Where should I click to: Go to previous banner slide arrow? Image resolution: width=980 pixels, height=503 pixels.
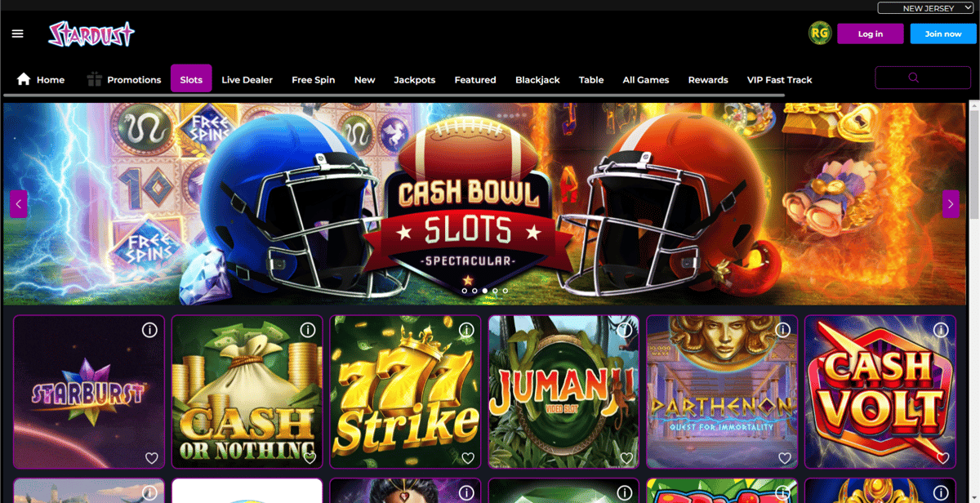tap(19, 204)
